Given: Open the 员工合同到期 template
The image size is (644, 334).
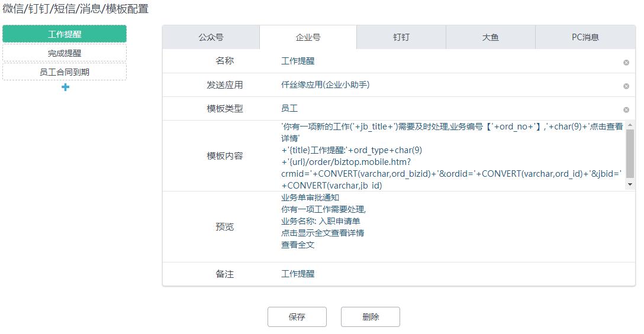Looking at the screenshot, I should [x=65, y=72].
